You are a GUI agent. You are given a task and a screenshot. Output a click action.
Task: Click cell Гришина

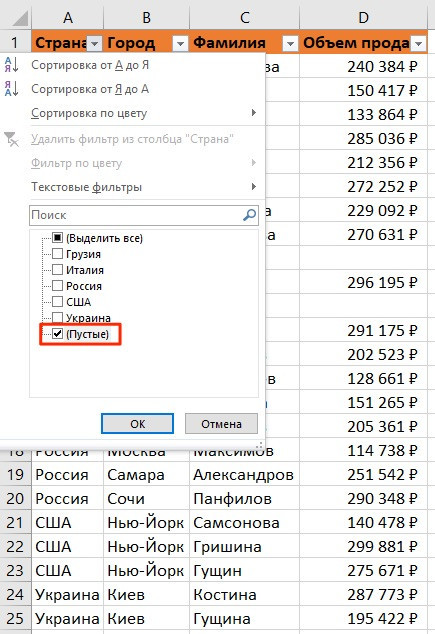[x=244, y=546]
